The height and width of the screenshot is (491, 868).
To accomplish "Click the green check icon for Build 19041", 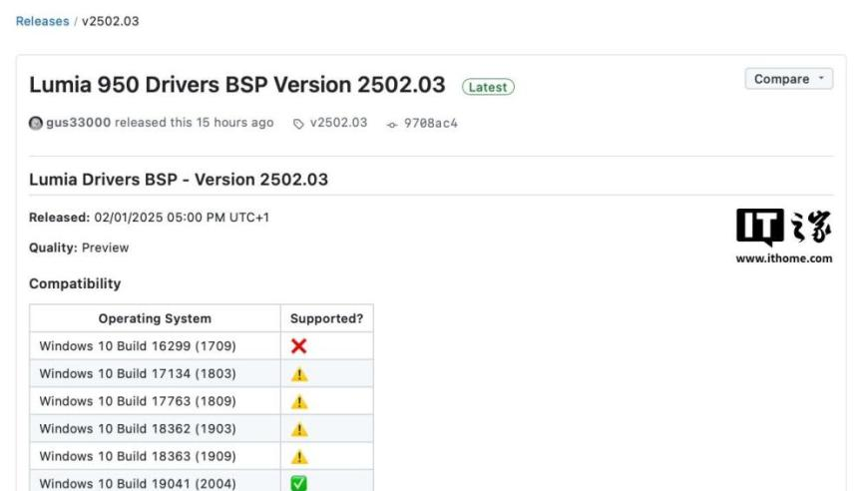I will [x=299, y=483].
